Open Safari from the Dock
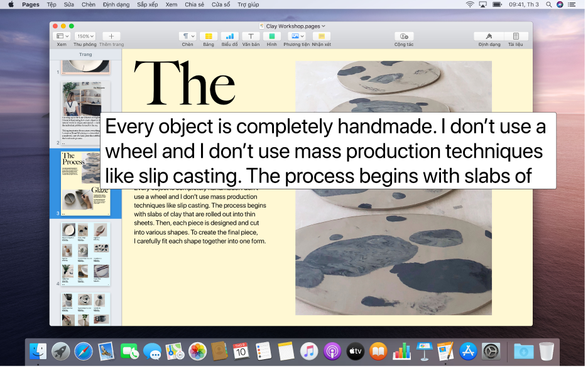 84,353
